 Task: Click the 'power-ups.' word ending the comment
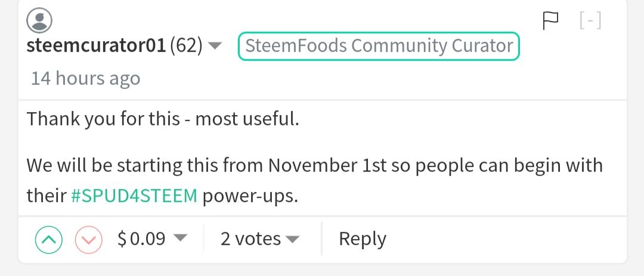tap(250, 196)
